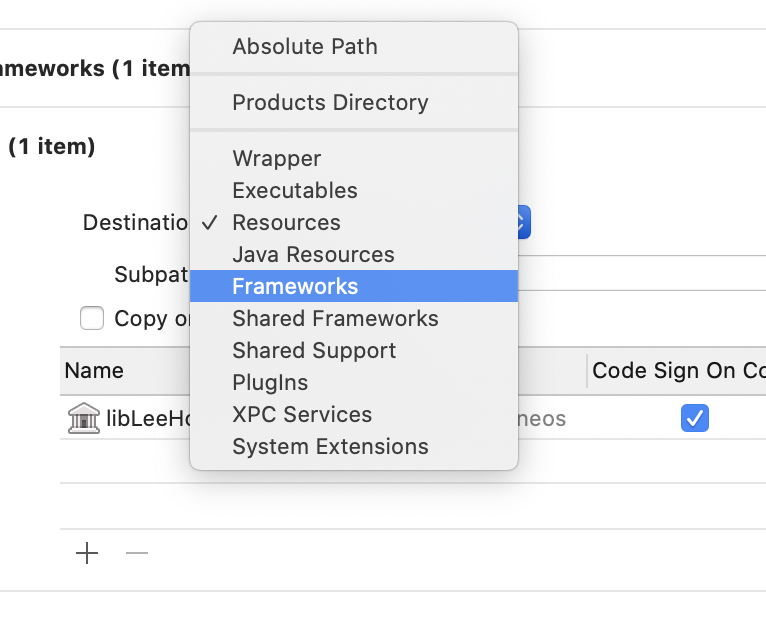Open the Destination popup arrows button
This screenshot has height=630, width=766.
[x=523, y=222]
